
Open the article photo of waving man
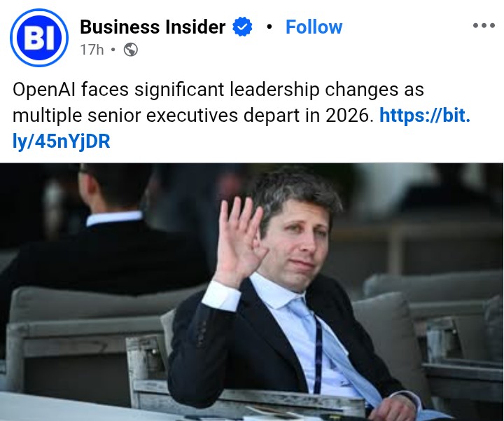(252, 292)
